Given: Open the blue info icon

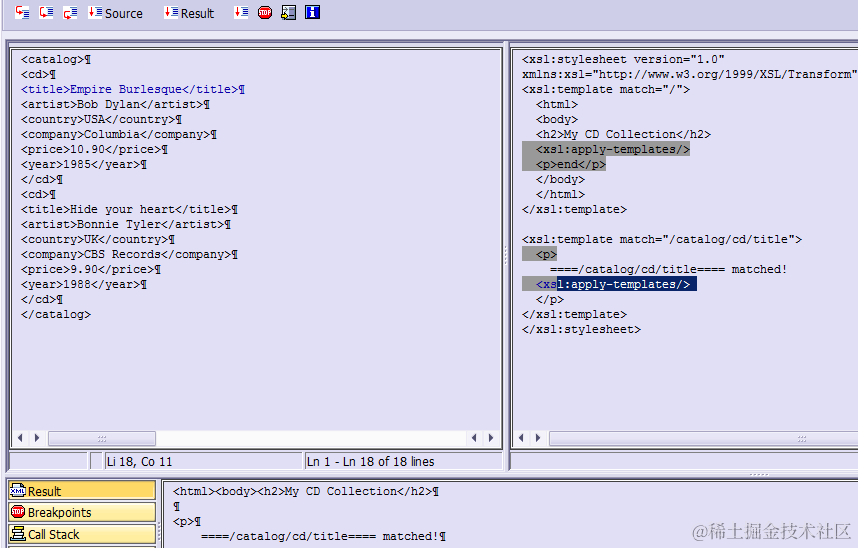Looking at the screenshot, I should click(312, 13).
